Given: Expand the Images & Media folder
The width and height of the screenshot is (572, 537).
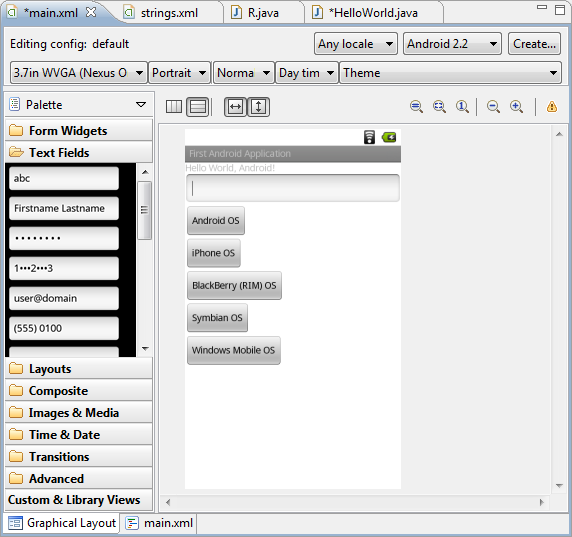Looking at the screenshot, I should [79, 413].
